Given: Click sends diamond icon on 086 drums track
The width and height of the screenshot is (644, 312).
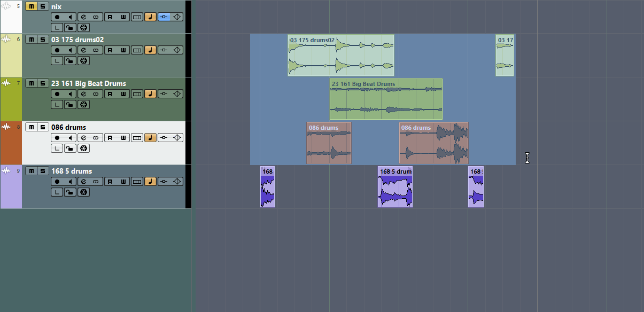Looking at the screenshot, I should click(177, 138).
